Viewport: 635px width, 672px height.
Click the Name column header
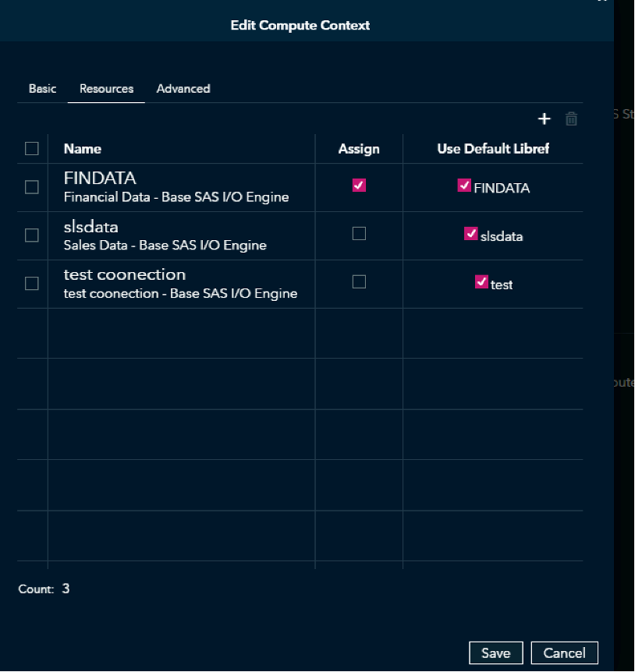tap(82, 148)
